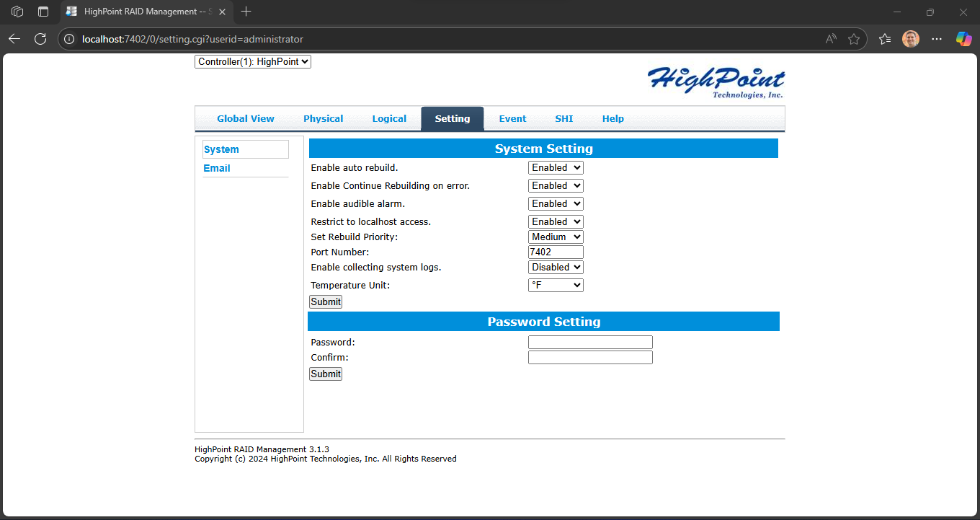Enable collecting system logs
This screenshot has height=520, width=980.
tap(556, 267)
